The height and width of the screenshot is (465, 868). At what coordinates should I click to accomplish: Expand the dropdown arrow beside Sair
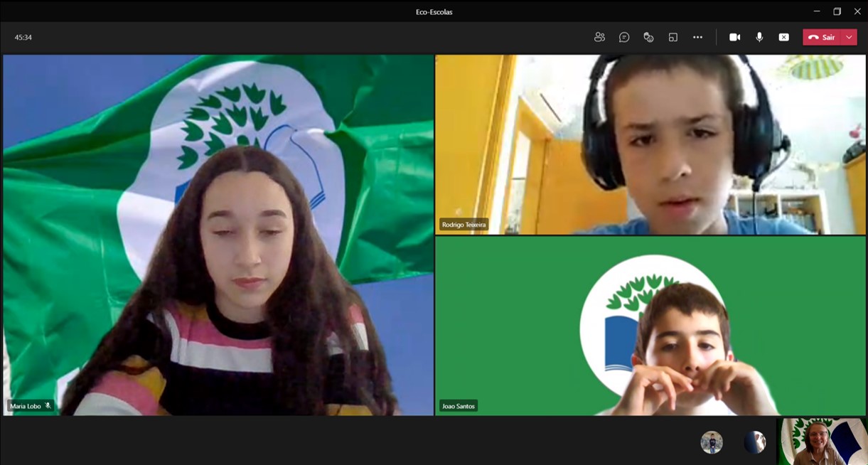coord(849,37)
